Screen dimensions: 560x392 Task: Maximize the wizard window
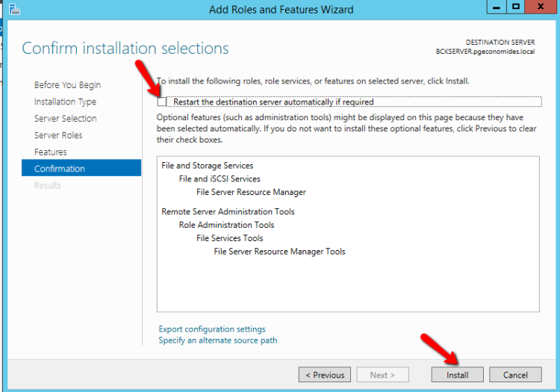pos(516,7)
